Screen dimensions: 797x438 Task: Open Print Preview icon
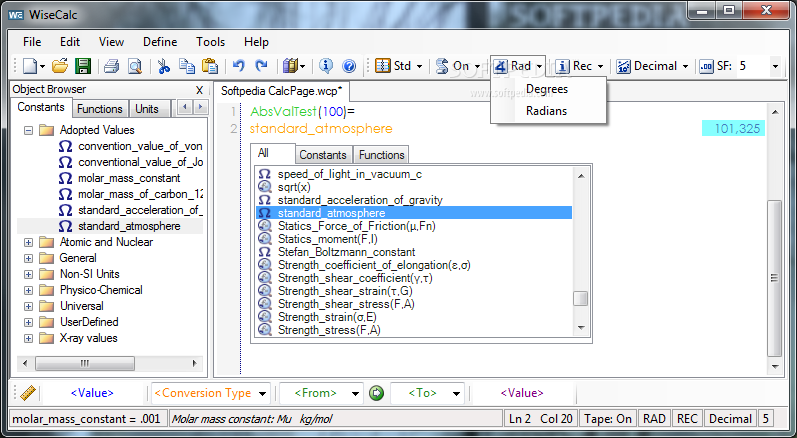[135, 66]
